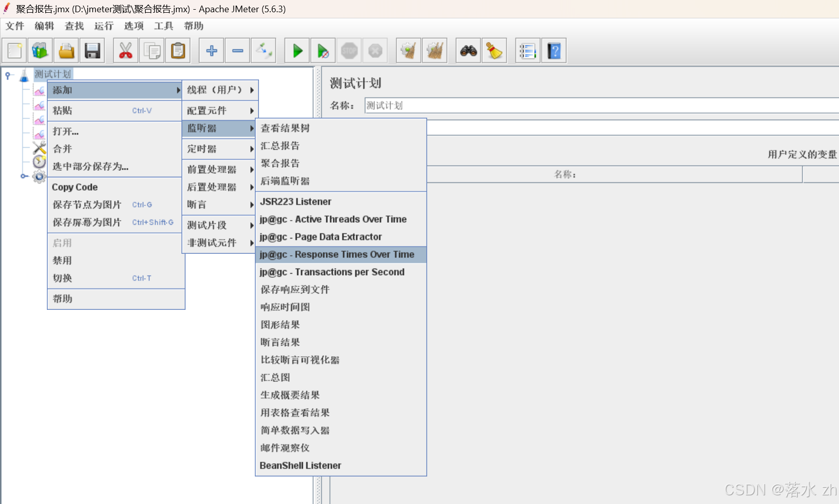Collapse all nodes with minus icon
The width and height of the screenshot is (839, 504).
pyautogui.click(x=238, y=50)
